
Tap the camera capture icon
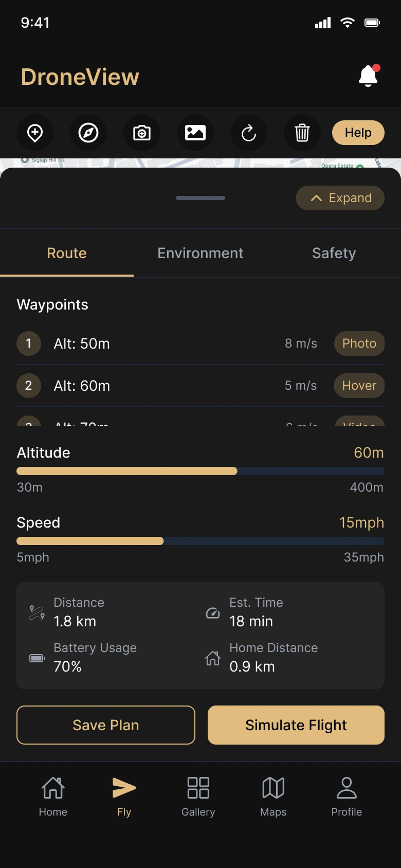point(142,133)
